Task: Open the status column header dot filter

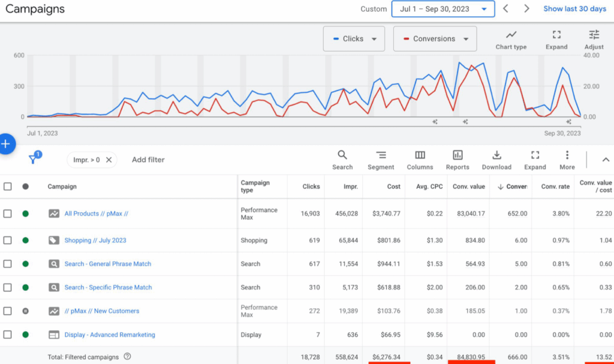Action: pos(25,186)
